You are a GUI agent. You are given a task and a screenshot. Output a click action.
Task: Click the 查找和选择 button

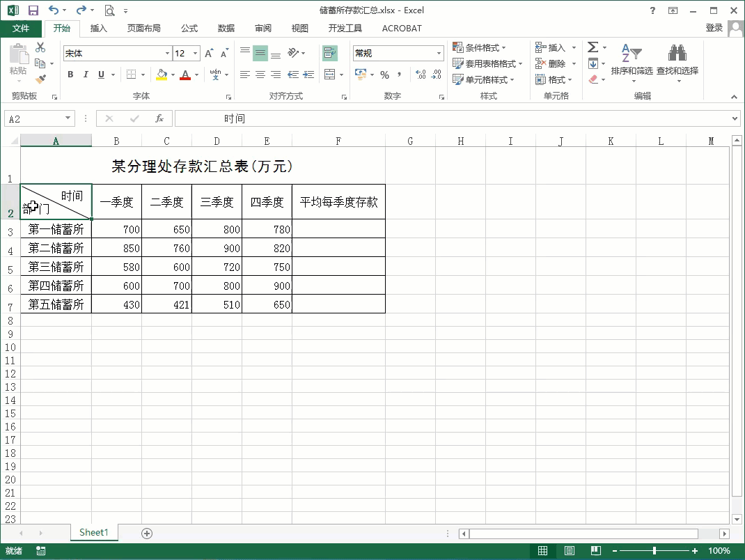(677, 61)
